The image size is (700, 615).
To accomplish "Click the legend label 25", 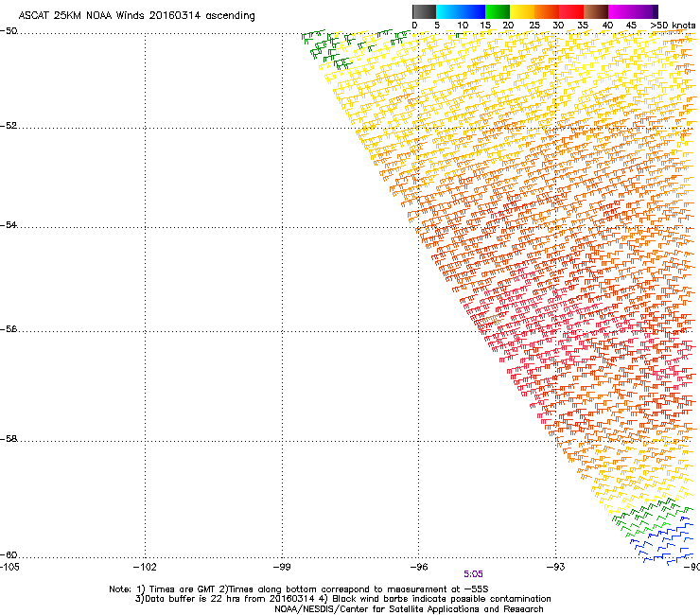I will (x=534, y=26).
